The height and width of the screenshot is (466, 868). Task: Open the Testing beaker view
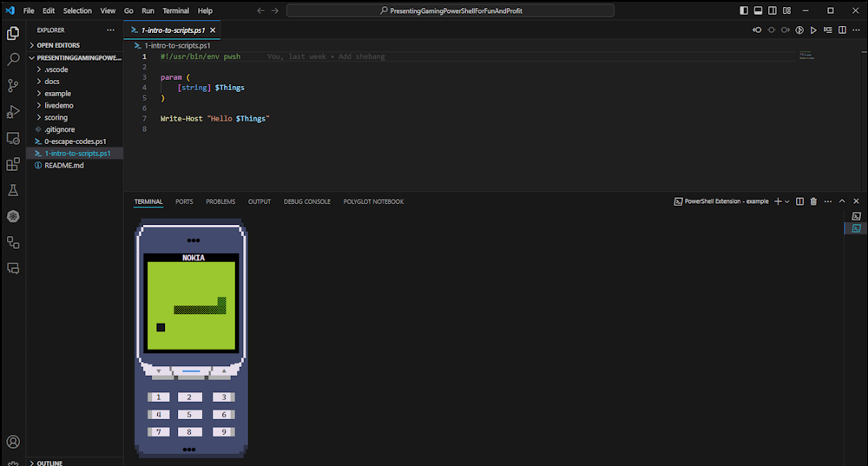pyautogui.click(x=13, y=190)
